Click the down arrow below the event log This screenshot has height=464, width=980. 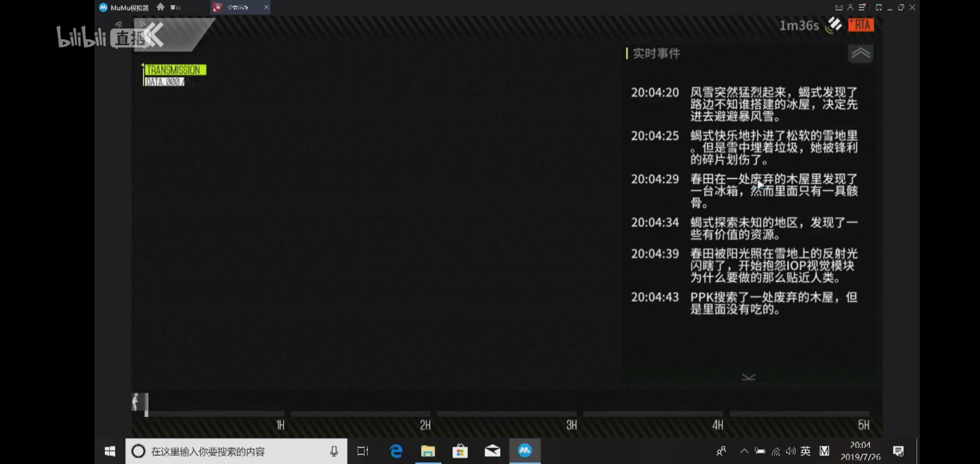click(x=748, y=377)
